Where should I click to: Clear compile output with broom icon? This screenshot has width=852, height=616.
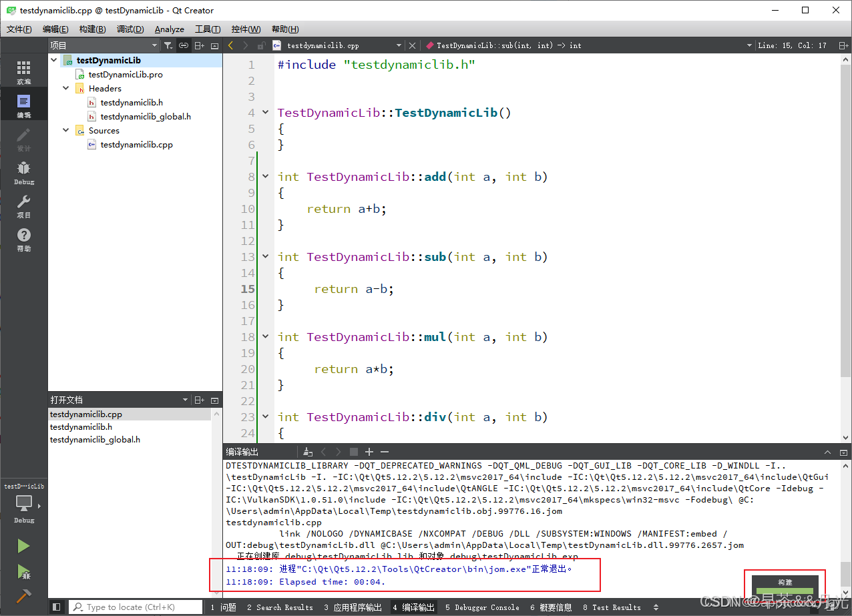pos(308,452)
